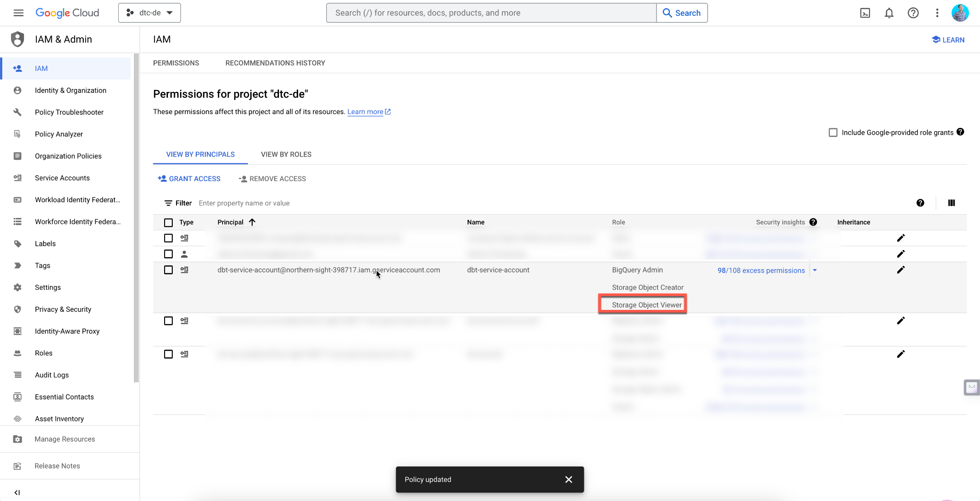Switch to the PERMISSIONS tab

click(x=176, y=63)
